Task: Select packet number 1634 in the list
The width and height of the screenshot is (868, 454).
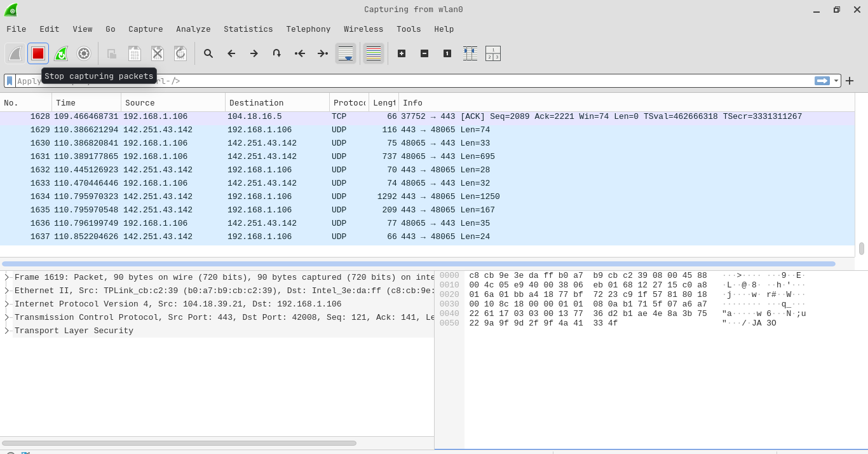Action: click(x=254, y=196)
